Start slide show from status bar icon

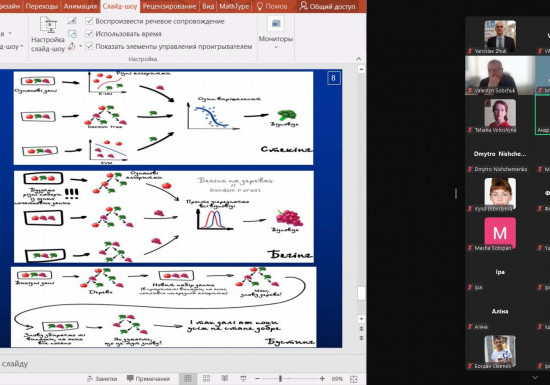tap(243, 378)
